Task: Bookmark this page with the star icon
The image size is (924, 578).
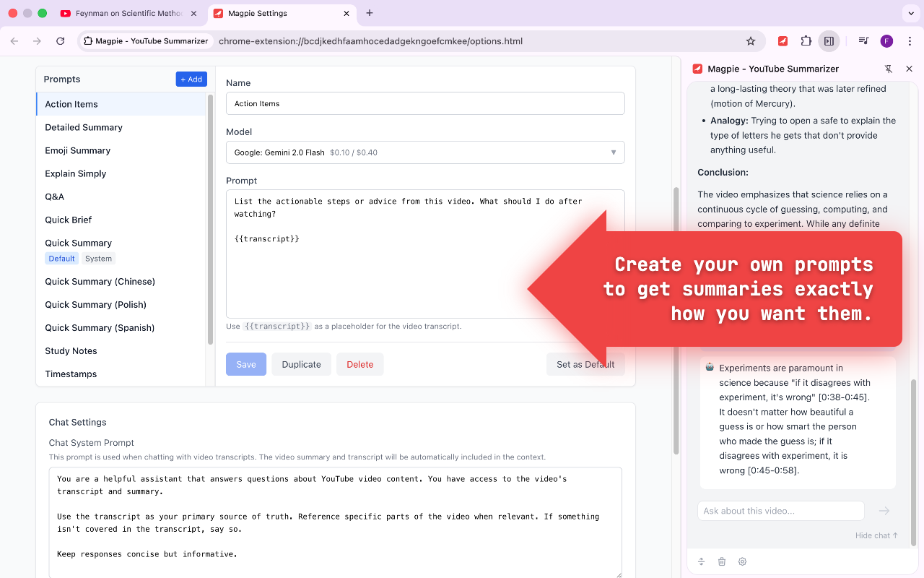Action: click(751, 41)
